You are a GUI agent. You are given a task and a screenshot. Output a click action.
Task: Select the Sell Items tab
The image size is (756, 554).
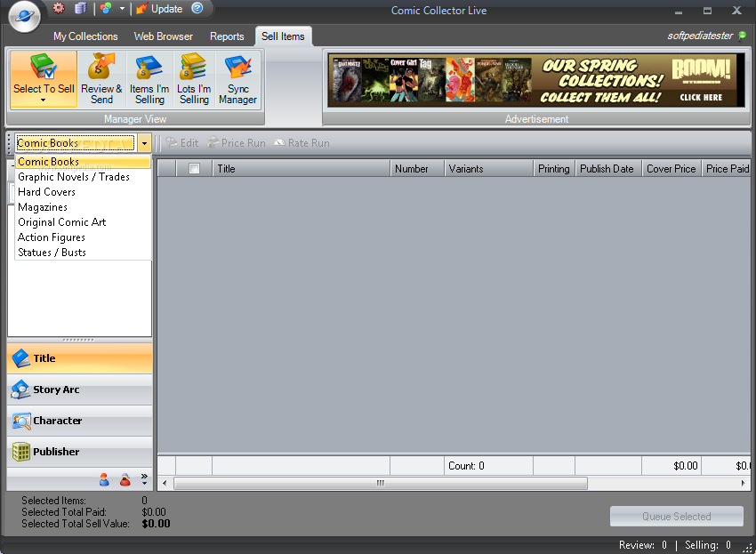(x=283, y=36)
